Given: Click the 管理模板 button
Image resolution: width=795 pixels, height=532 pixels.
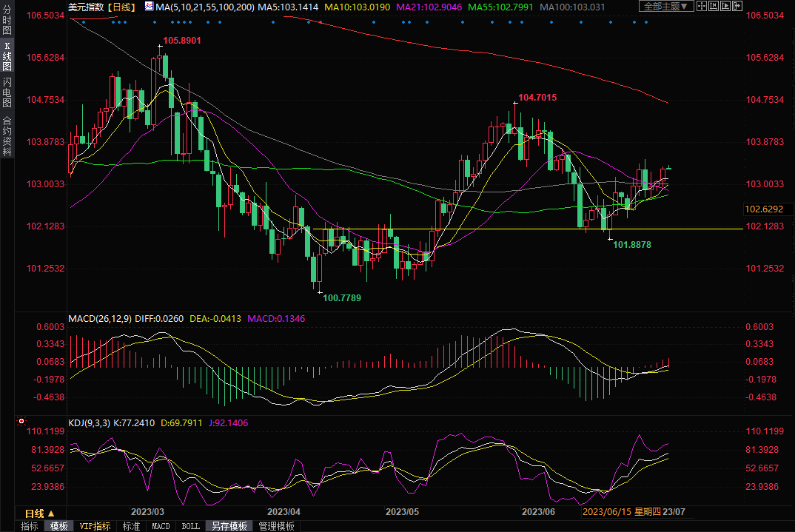Looking at the screenshot, I should click(276, 526).
